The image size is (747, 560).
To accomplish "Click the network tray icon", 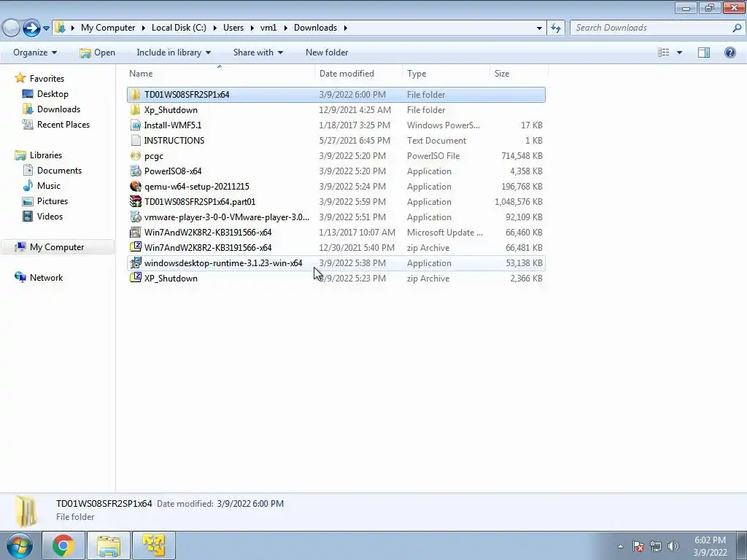I will [x=656, y=546].
